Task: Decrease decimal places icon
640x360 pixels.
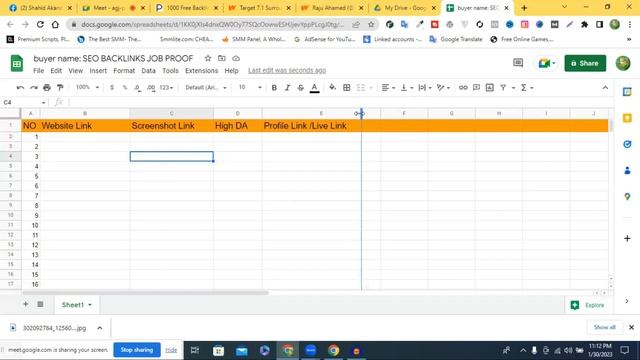Action: 138,87
